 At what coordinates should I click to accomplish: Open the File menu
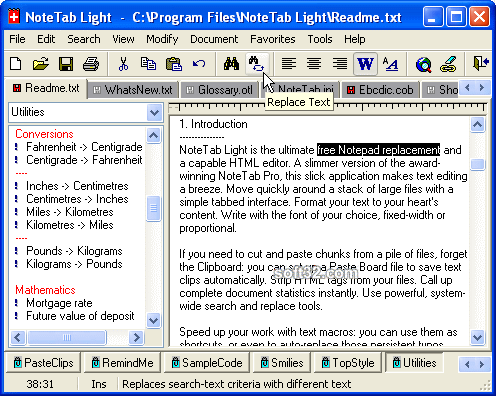[x=17, y=39]
